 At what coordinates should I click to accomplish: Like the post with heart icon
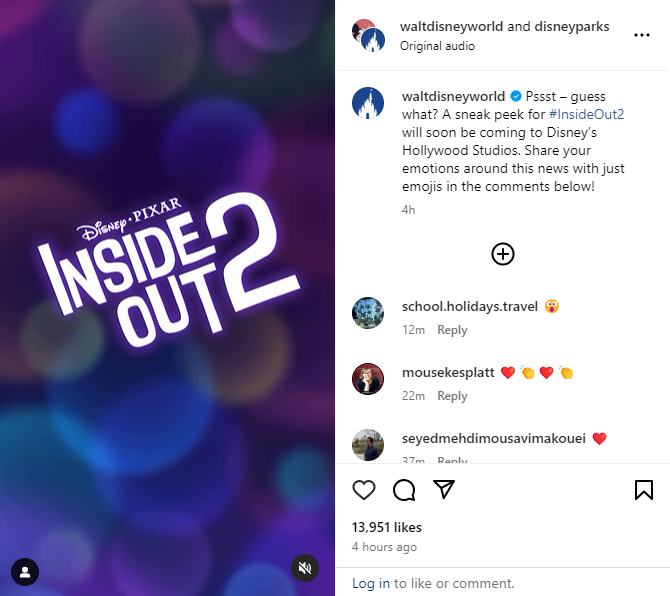364,490
